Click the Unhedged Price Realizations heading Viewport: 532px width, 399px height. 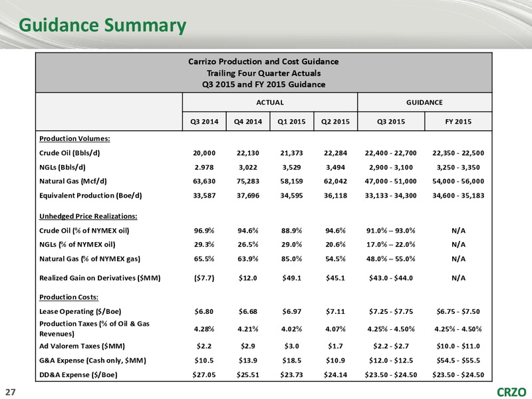(x=88, y=216)
